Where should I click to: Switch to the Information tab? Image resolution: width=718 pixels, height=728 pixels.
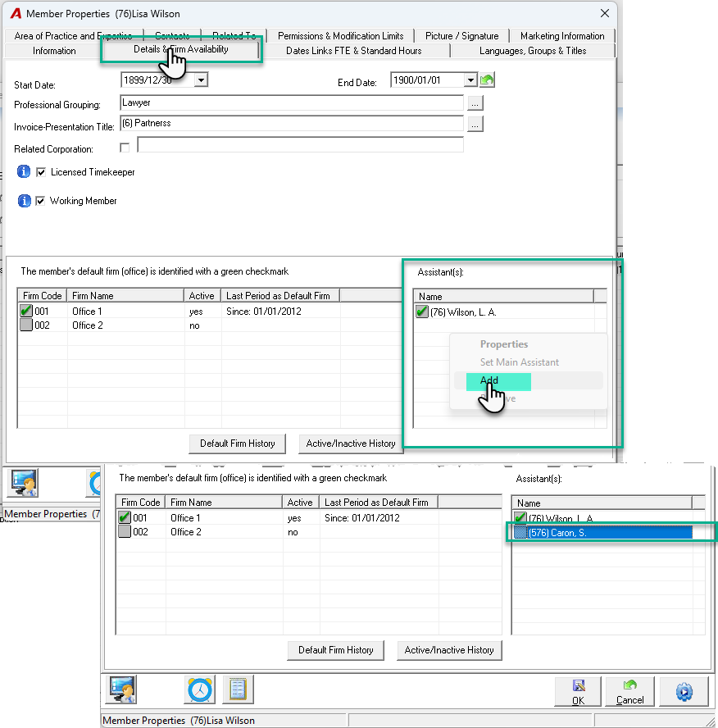(54, 51)
